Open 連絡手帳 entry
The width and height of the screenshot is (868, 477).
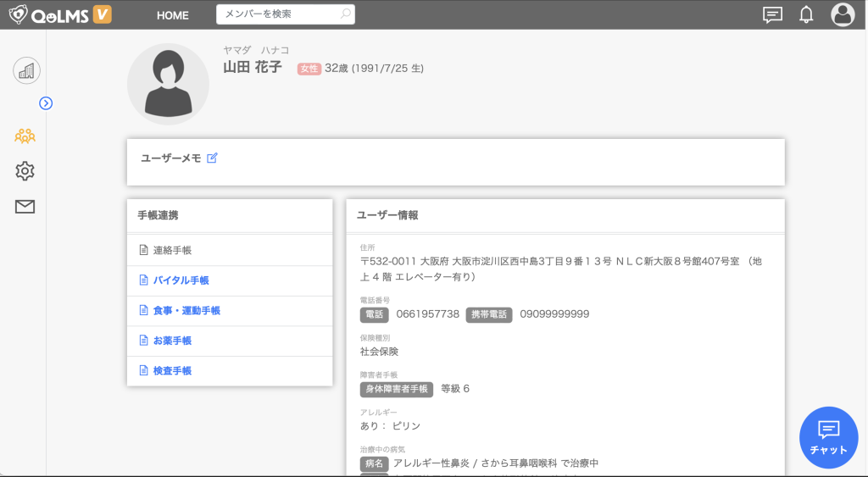pyautogui.click(x=172, y=251)
